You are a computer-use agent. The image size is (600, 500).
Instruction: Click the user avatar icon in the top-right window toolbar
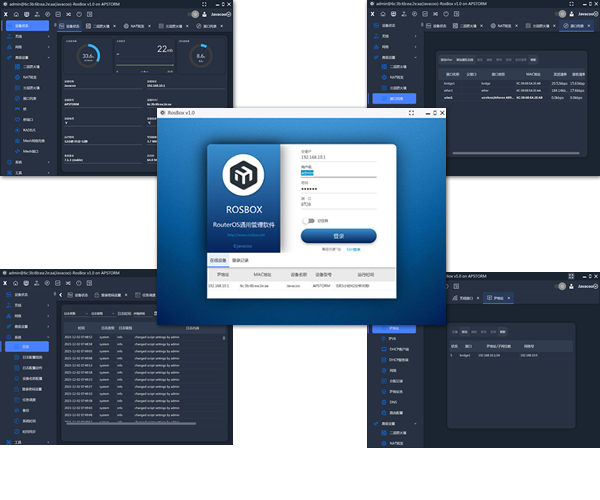571,14
